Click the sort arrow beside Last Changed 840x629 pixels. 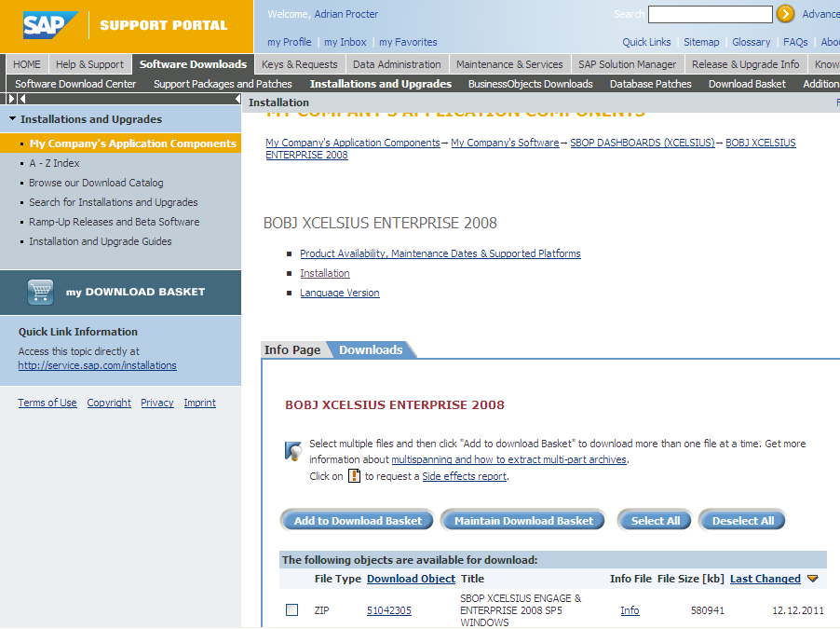tap(813, 579)
